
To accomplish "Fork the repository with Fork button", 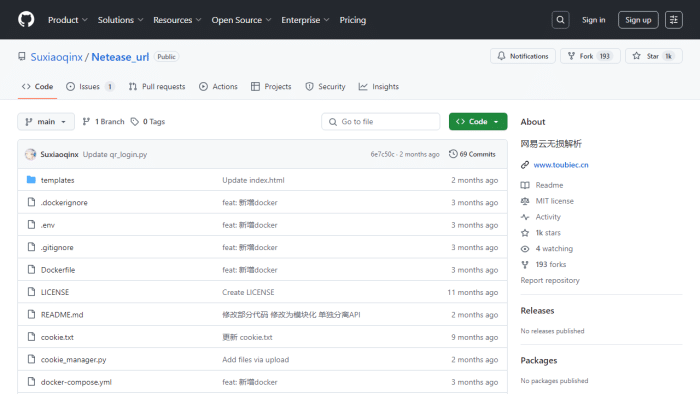I will 590,56.
